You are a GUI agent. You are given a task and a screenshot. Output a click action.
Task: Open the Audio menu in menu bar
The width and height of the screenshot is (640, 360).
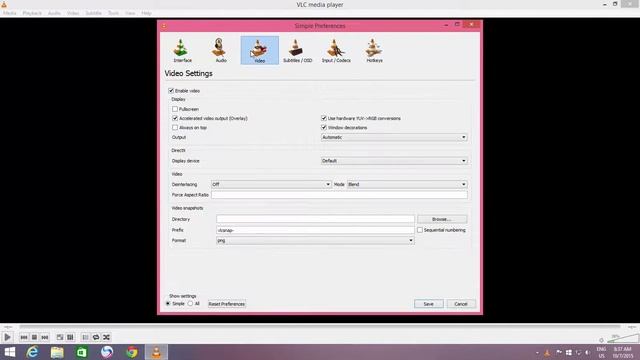click(54, 13)
